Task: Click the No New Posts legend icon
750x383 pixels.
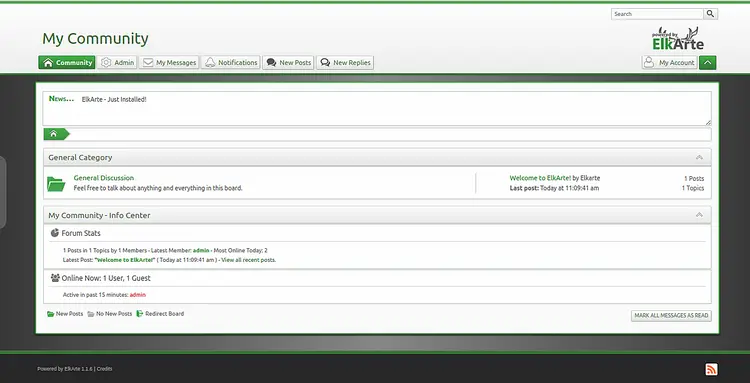Action: point(91,314)
